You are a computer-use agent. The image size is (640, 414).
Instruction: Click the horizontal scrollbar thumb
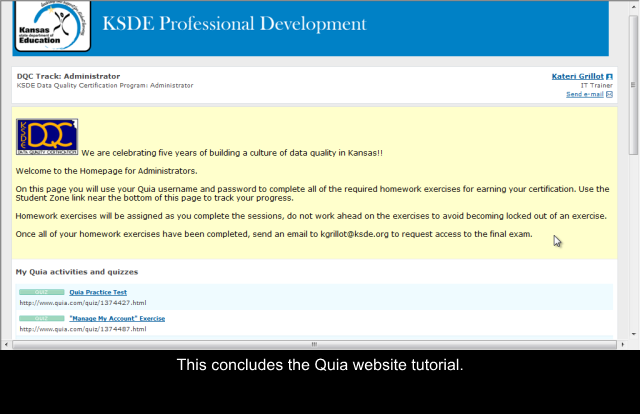pyautogui.click(x=313, y=344)
